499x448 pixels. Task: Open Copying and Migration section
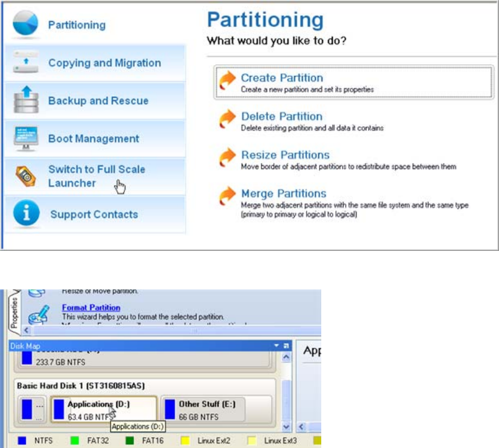95,62
